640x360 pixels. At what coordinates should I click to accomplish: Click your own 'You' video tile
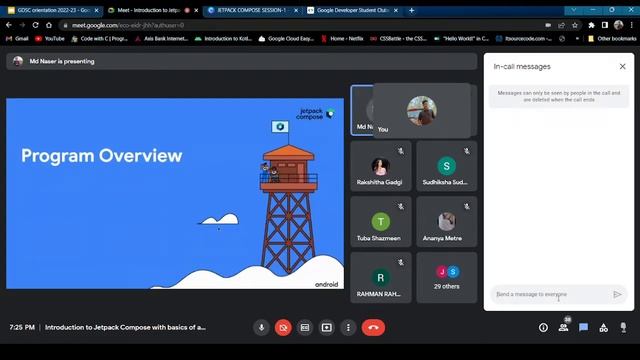tap(422, 111)
